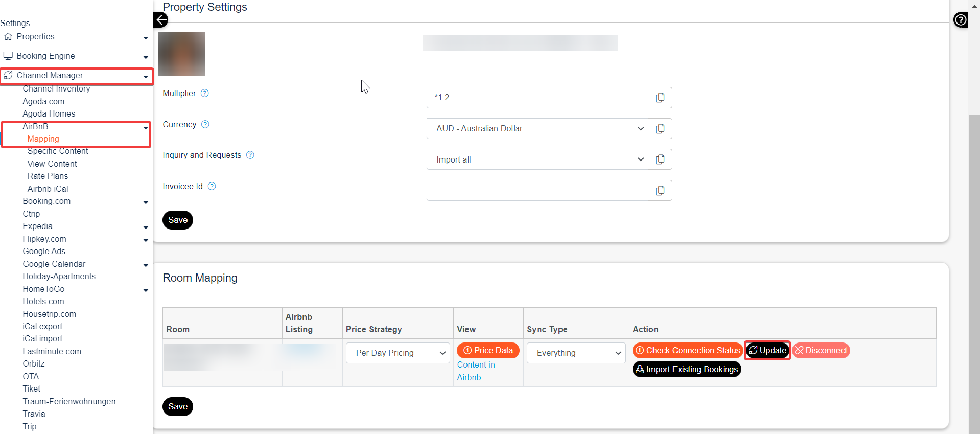The height and width of the screenshot is (434, 980).
Task: Click the Disconnect button
Action: tap(821, 351)
